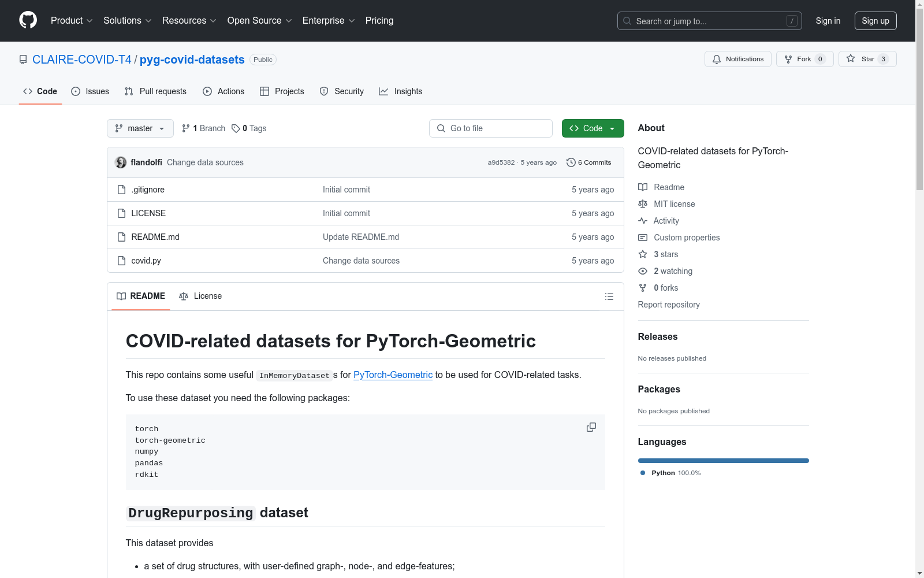Click the book icon beside Readme
The width and height of the screenshot is (924, 578).
(x=643, y=187)
